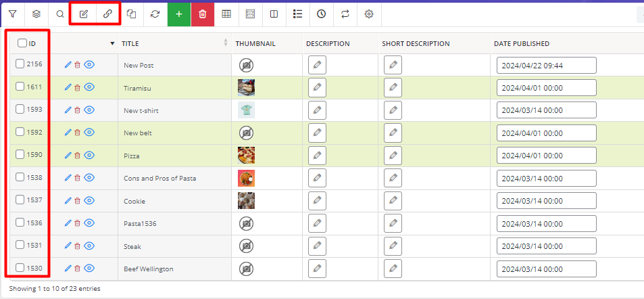Click the Tiramisu thumbnail image
Image resolution: width=644 pixels, height=299 pixels.
247,87
